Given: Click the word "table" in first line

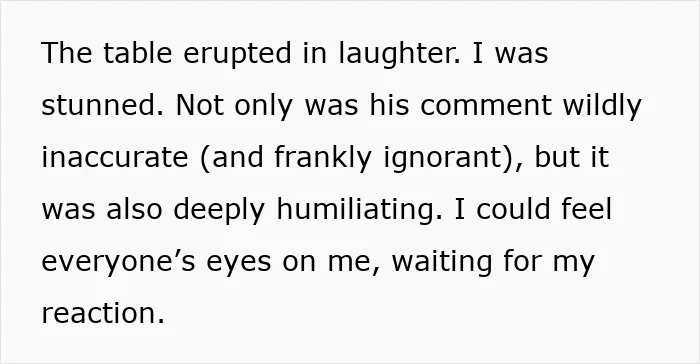Looking at the screenshot, I should coord(138,53).
